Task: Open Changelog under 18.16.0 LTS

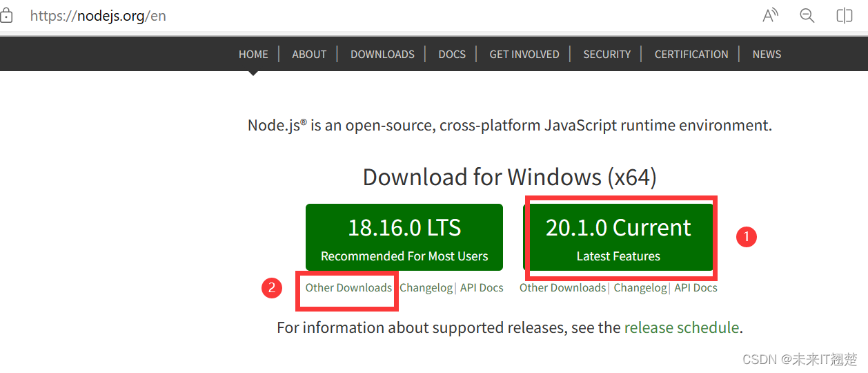Action: [x=426, y=288]
